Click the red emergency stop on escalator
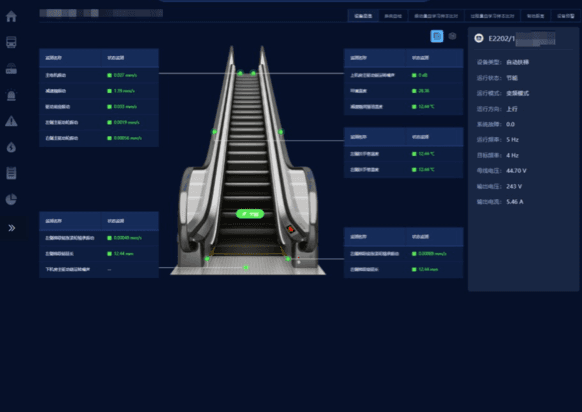 coord(291,230)
